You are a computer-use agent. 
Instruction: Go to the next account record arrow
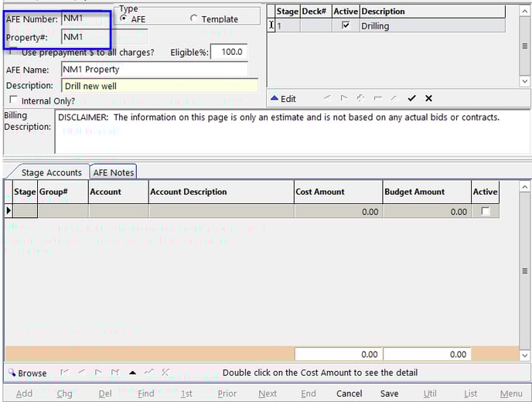98,373
